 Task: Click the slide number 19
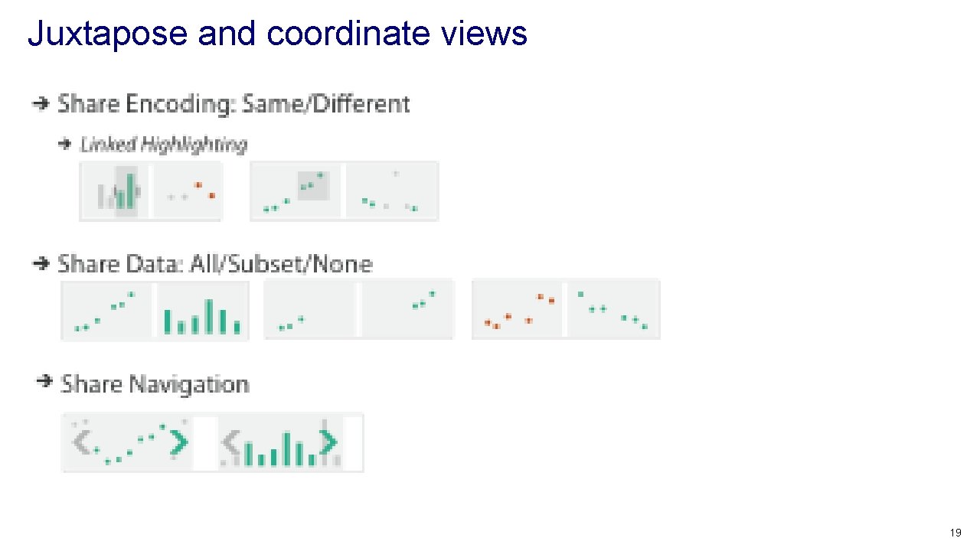[955, 533]
